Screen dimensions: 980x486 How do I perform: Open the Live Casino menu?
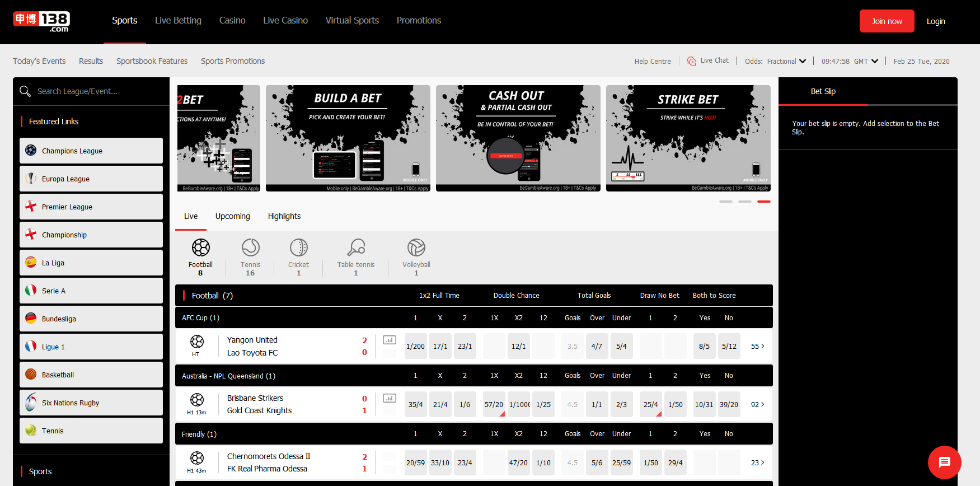285,21
